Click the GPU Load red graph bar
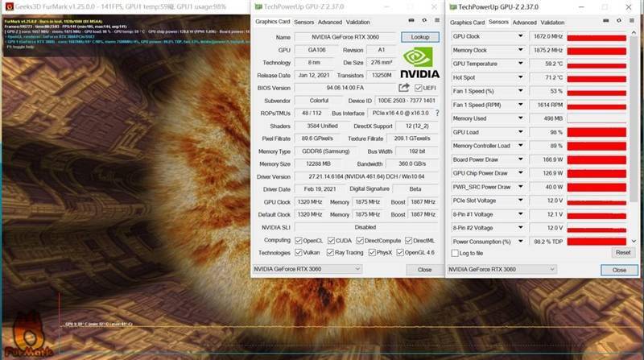 coord(597,132)
